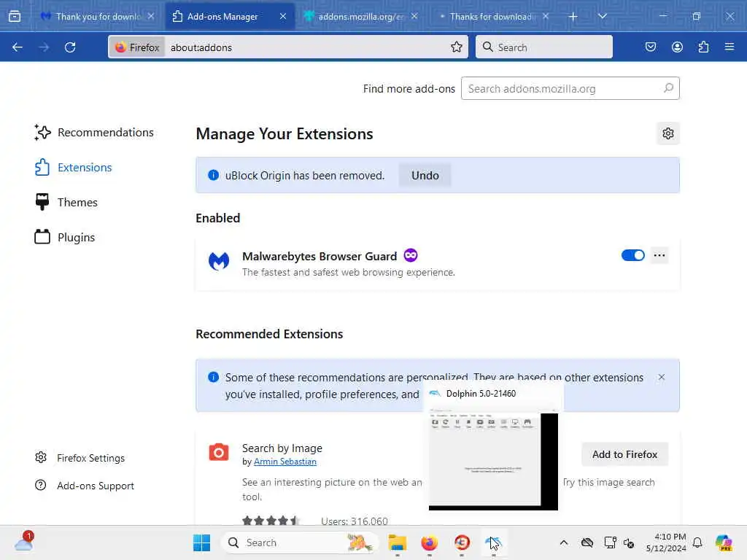Viewport: 747px width, 560px height.
Task: Open Plugins in the sidebar
Action: point(64,237)
